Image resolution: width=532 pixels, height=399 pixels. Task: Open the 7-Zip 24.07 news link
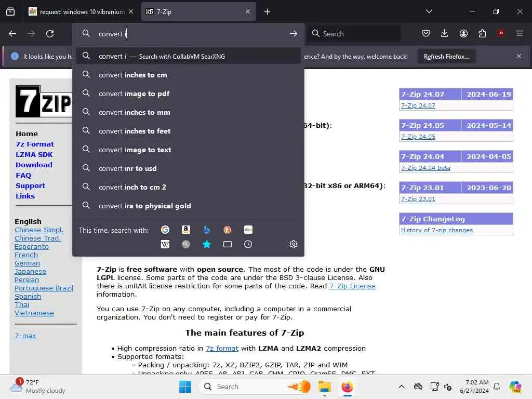418,105
